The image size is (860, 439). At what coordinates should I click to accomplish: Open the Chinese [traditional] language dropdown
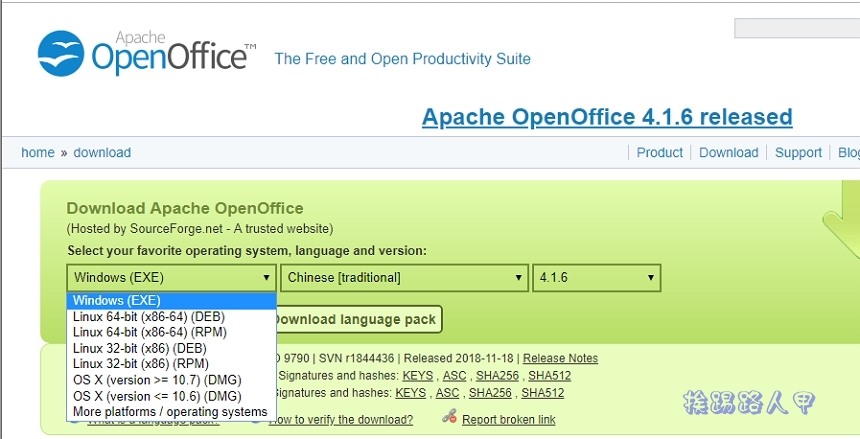tap(405, 278)
